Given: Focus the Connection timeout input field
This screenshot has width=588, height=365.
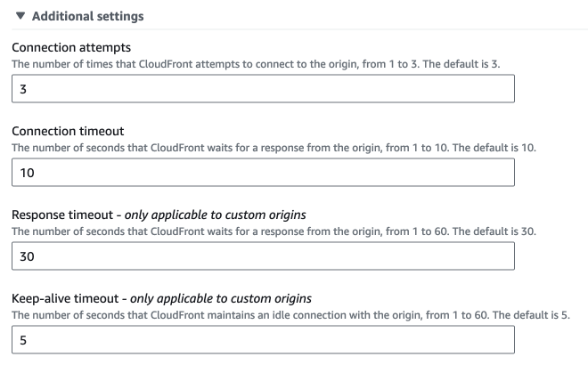Looking at the screenshot, I should pyautogui.click(x=264, y=172).
